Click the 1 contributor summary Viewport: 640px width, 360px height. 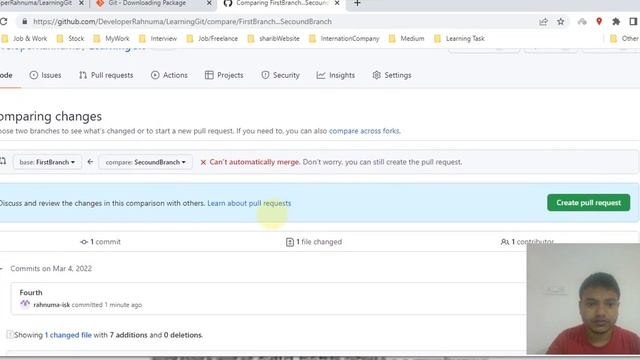click(x=527, y=242)
